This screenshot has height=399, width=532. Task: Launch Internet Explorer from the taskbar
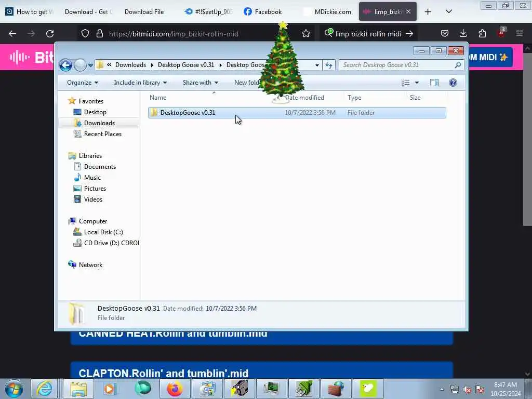pos(45,389)
